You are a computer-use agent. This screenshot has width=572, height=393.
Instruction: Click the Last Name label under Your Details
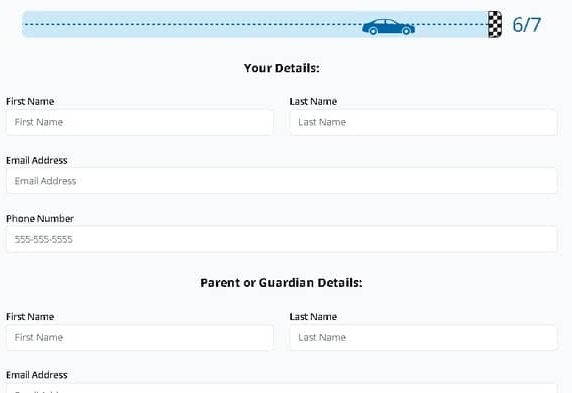click(x=313, y=101)
